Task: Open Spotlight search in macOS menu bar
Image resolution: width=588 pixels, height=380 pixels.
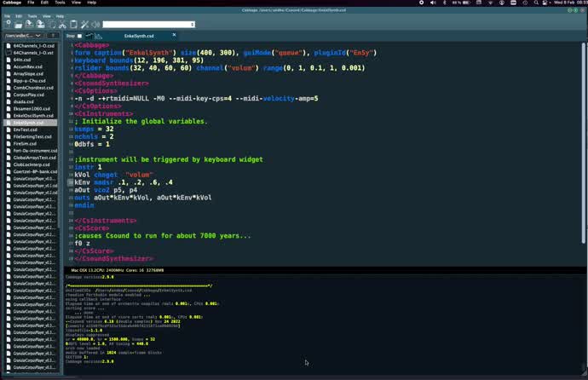Action: [x=536, y=3]
